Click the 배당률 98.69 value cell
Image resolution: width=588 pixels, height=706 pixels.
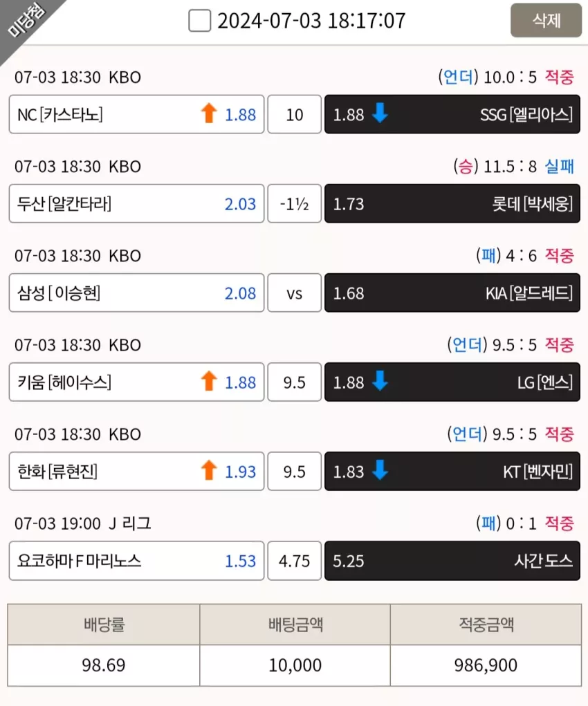[104, 665]
